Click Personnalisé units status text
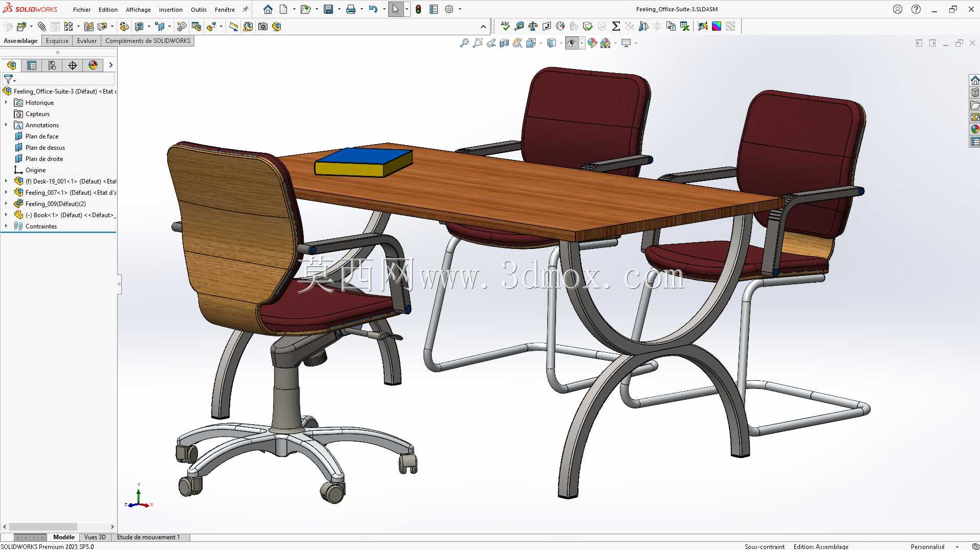Screen dimensions: 980x550 pyautogui.click(x=927, y=546)
